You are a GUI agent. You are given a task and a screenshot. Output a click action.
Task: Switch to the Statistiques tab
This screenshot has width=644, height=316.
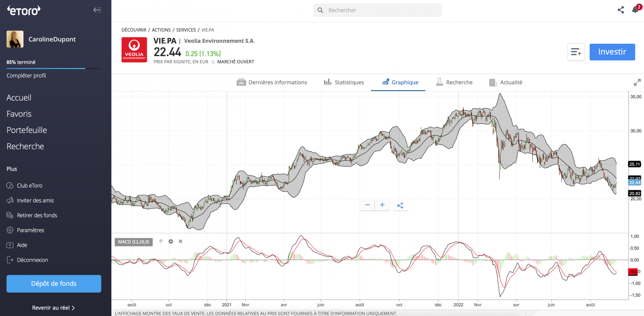[344, 82]
